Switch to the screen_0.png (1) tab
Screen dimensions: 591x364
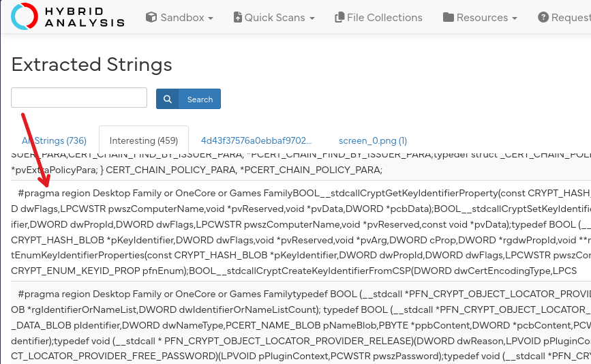click(x=372, y=140)
